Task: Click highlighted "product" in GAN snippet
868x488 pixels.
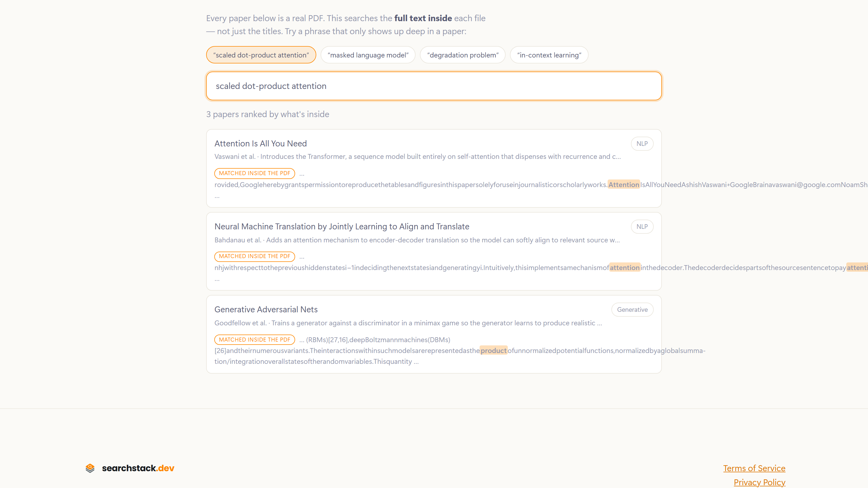Action: (x=493, y=350)
